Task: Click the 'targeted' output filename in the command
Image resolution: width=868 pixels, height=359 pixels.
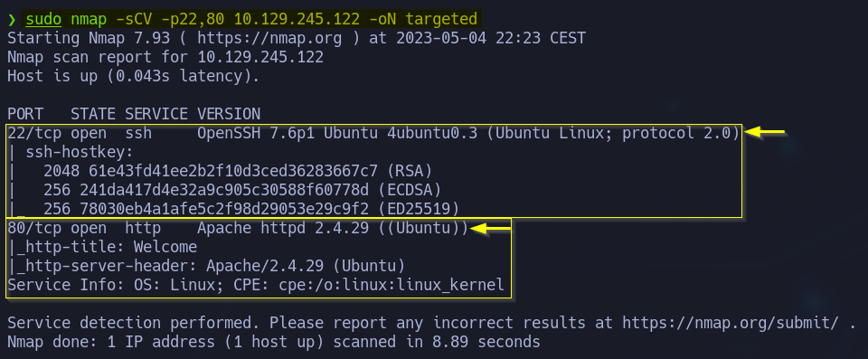Action: click(x=440, y=19)
